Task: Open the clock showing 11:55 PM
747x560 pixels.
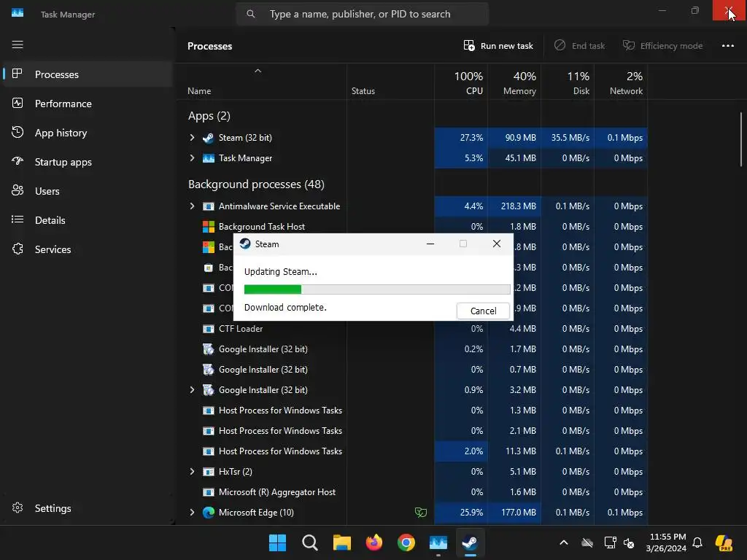Action: tap(667, 542)
